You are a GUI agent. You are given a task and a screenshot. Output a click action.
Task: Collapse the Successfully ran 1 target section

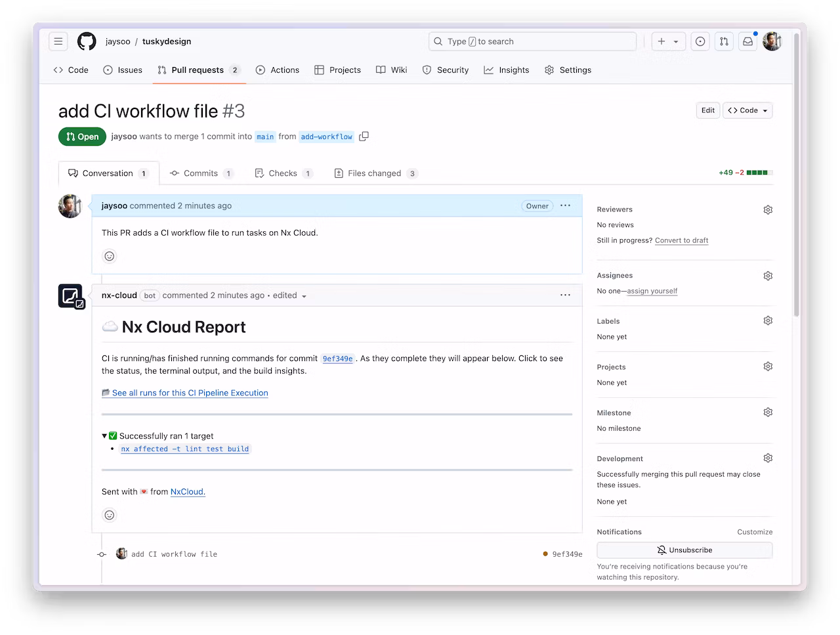pyautogui.click(x=104, y=435)
